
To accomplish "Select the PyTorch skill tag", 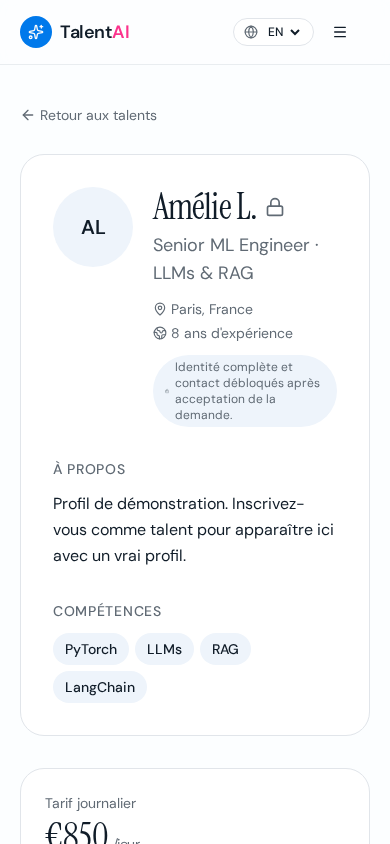I will tap(91, 649).
